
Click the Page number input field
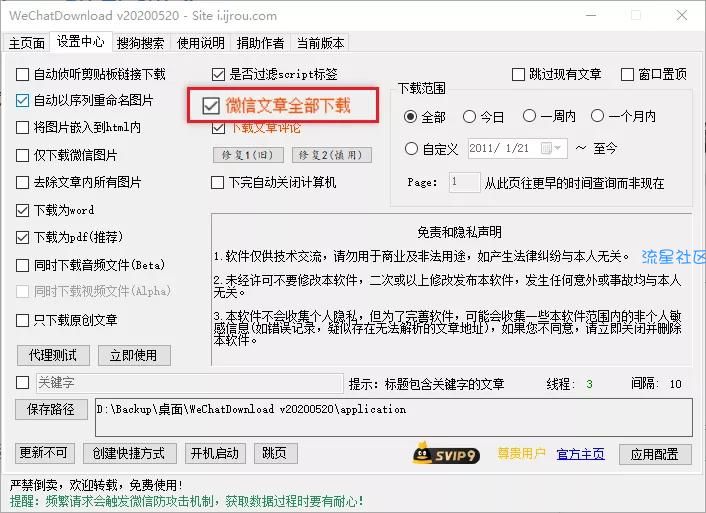pos(464,182)
